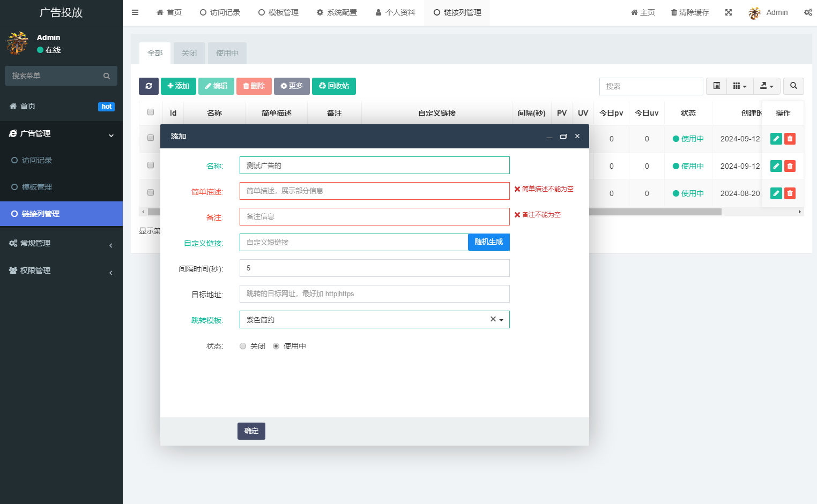Select the 关闭 status radio button
Viewport: 817px width, 504px height.
point(243,345)
